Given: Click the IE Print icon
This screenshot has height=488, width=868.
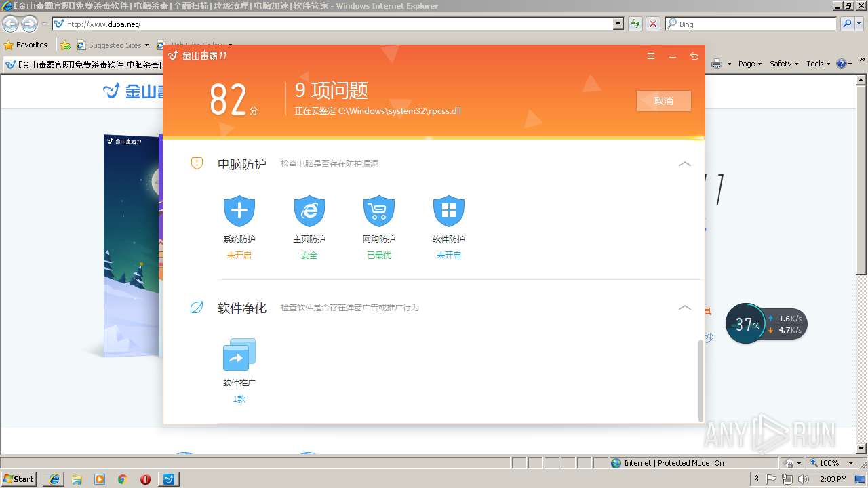Looking at the screenshot, I should (x=717, y=64).
